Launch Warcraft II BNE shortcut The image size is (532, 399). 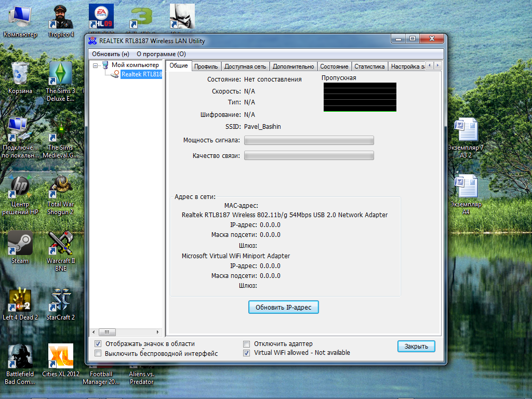click(x=61, y=251)
